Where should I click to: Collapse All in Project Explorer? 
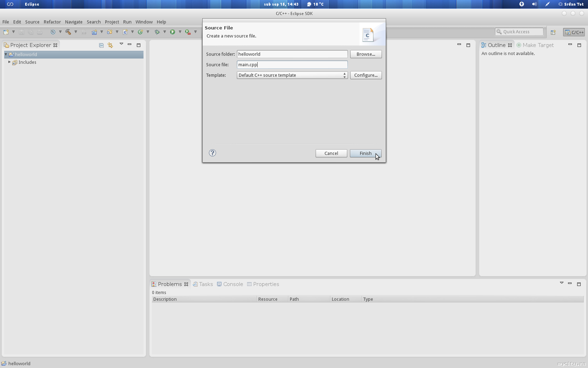(101, 45)
